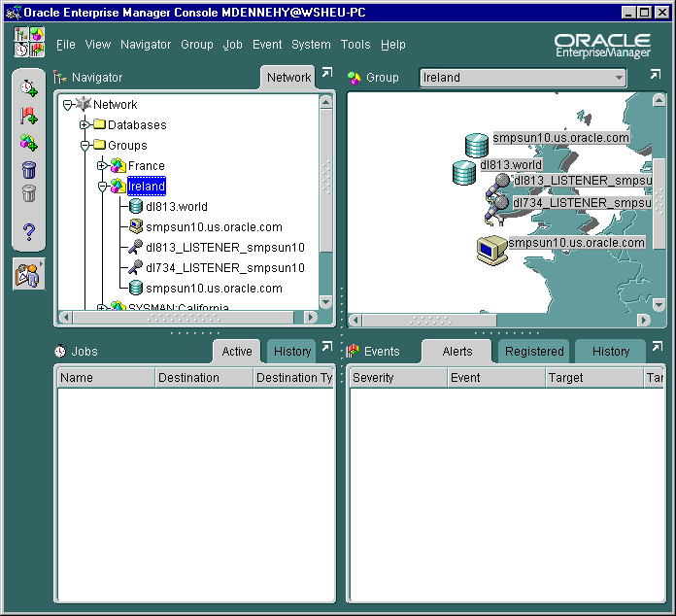Viewport: 676px width, 616px height.
Task: Open the File menu
Action: pos(65,45)
